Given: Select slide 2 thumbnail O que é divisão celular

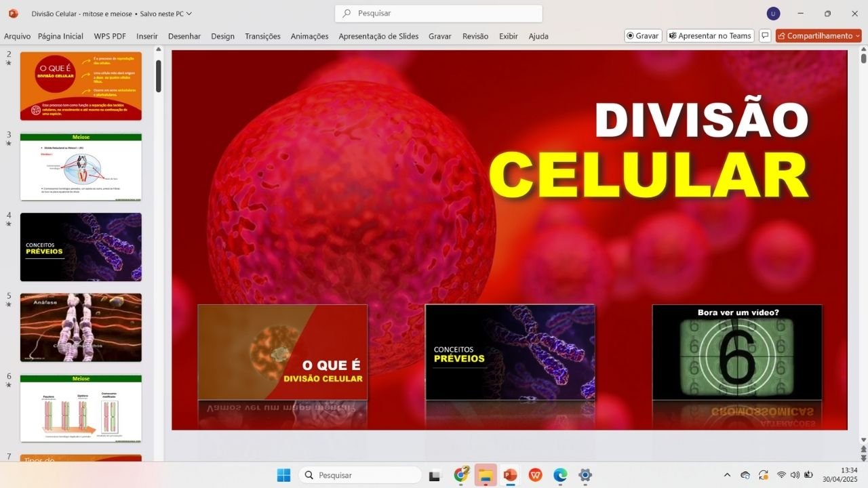Looking at the screenshot, I should point(81,86).
